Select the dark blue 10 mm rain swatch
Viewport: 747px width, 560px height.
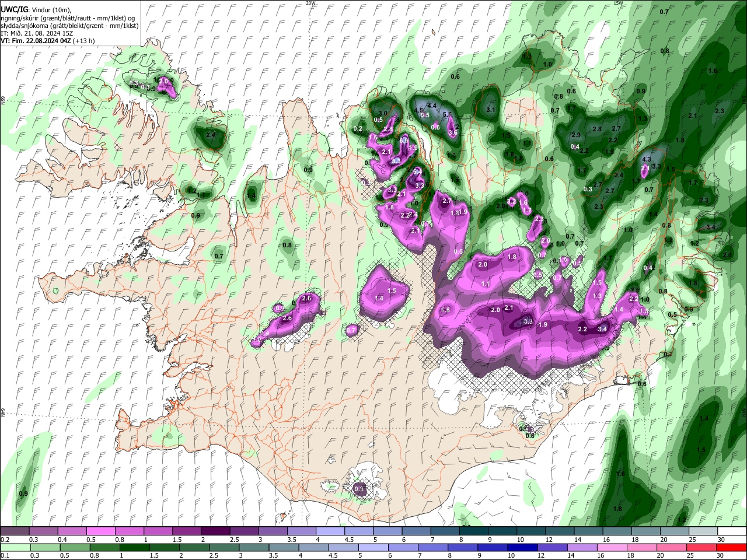(522, 548)
